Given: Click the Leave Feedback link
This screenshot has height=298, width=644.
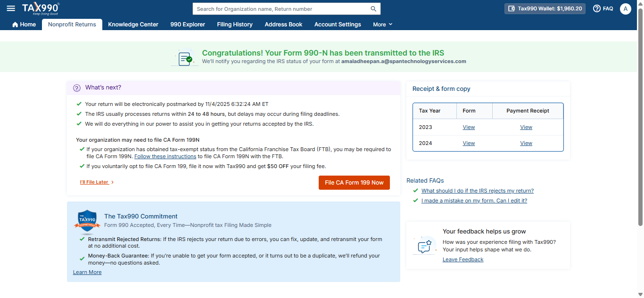Looking at the screenshot, I should point(463,259).
